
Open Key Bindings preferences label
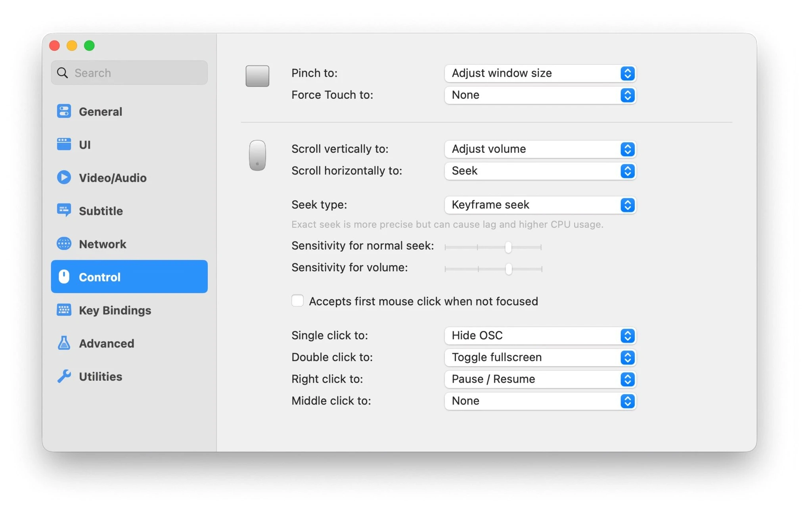click(x=115, y=311)
